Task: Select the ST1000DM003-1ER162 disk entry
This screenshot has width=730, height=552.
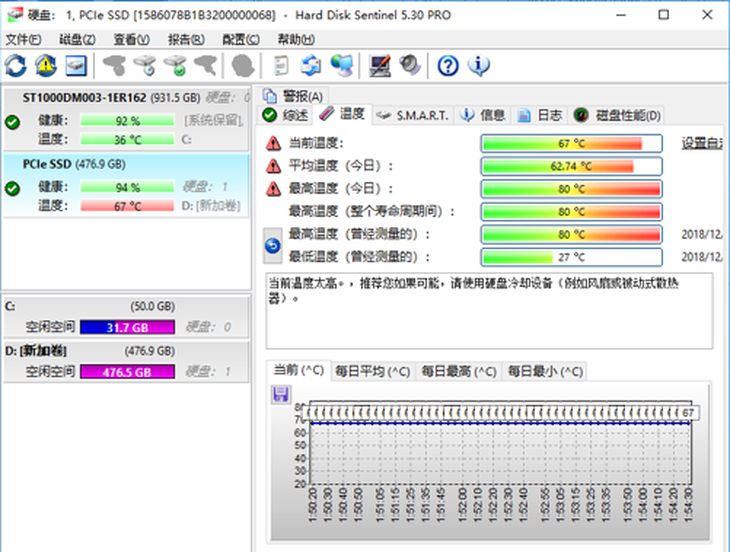Action: pos(126,120)
